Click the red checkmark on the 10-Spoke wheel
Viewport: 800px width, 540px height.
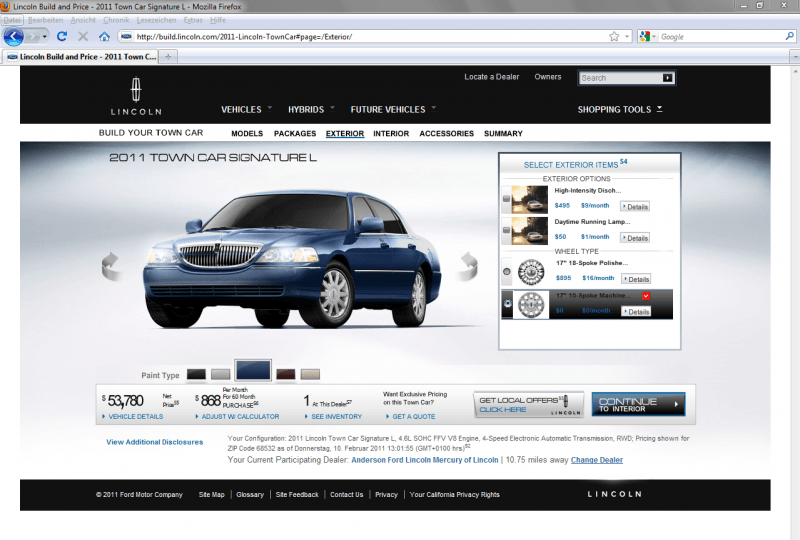[646, 296]
